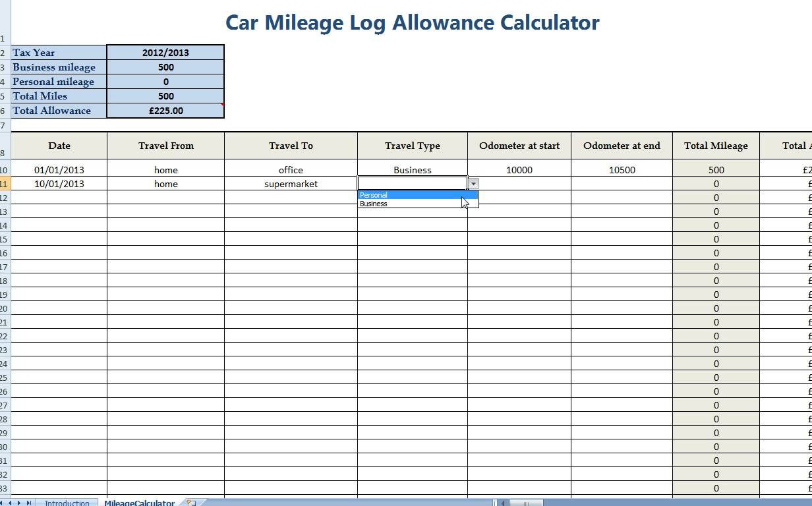Viewport: 812px width, 506px height.
Task: Select the Business travel type cell in row 10
Action: click(413, 169)
